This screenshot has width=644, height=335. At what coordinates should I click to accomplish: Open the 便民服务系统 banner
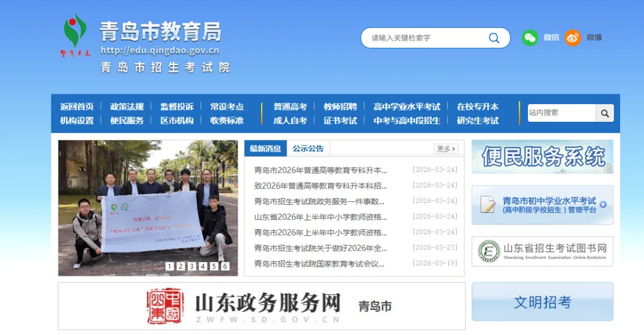click(x=543, y=157)
